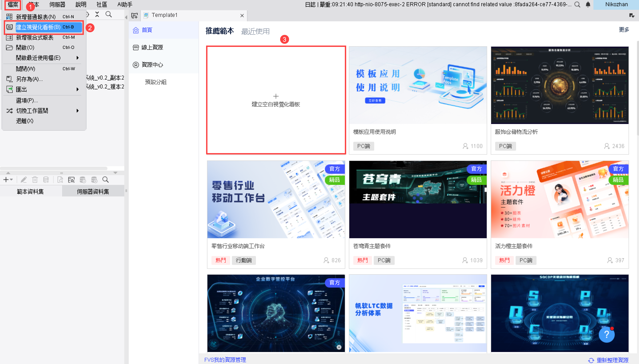The width and height of the screenshot is (639, 364).
Task: Click the plus icon to add a dataset
Action: [x=6, y=180]
